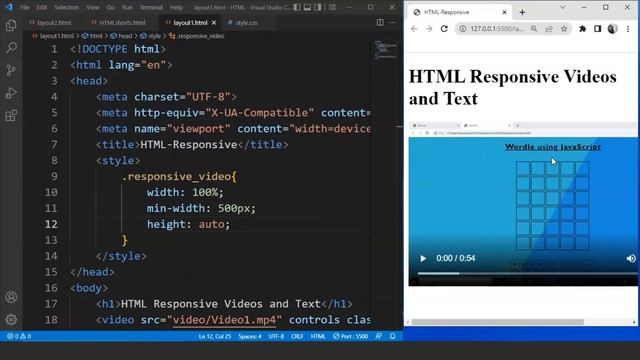Change indentation via Spaces: 4
This screenshot has height=360, width=640.
[250, 336]
